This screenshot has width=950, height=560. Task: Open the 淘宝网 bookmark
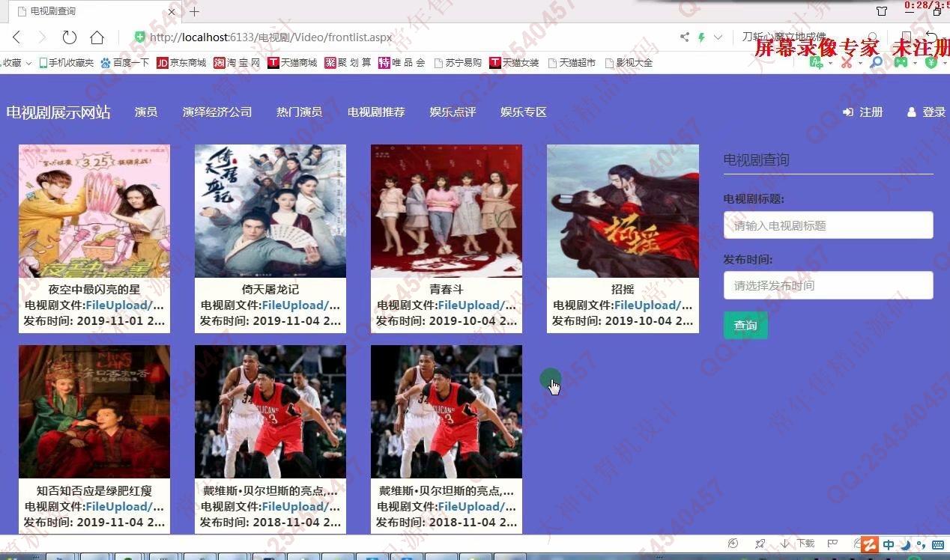(x=237, y=63)
